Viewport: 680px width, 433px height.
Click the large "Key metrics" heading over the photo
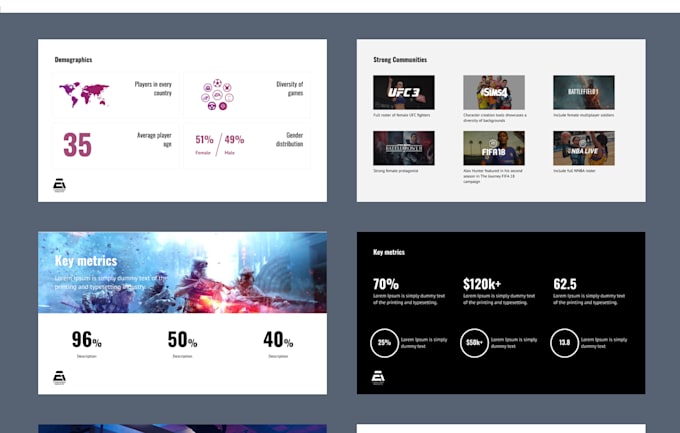[x=86, y=261]
